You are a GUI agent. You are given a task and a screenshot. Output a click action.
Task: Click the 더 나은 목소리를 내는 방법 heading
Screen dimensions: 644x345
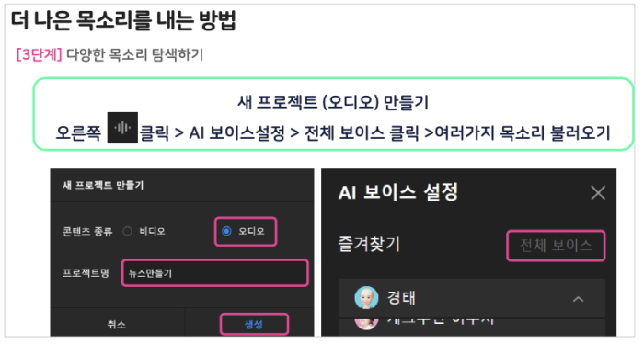coord(123,20)
